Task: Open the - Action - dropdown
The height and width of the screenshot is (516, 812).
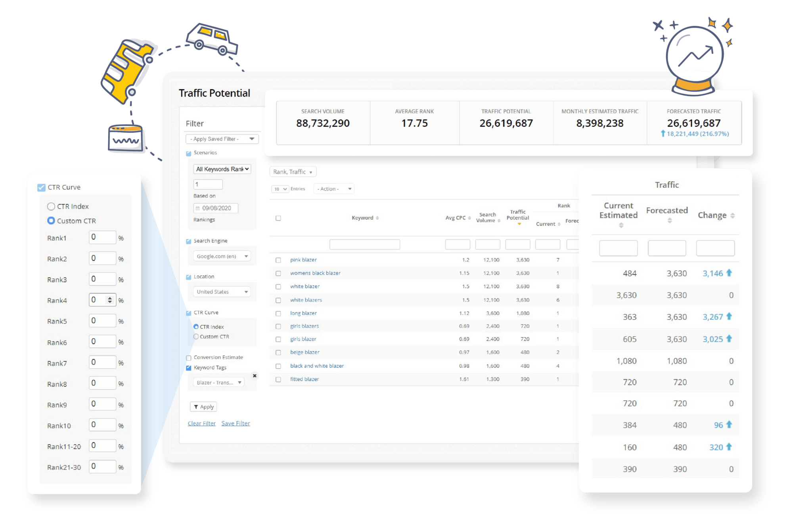Action: point(333,189)
